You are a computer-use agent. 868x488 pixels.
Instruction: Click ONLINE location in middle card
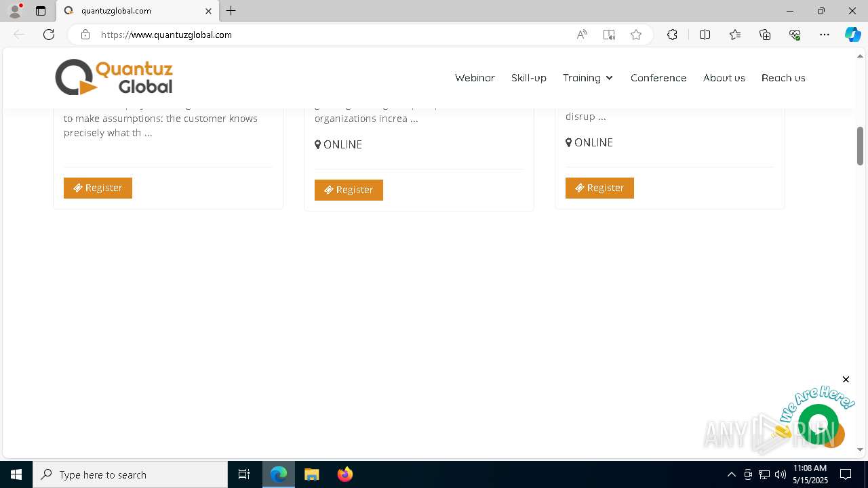coord(338,144)
